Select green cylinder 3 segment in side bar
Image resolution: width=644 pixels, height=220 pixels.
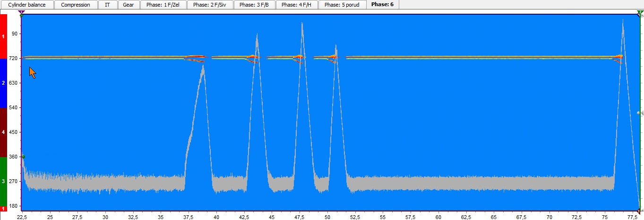pyautogui.click(x=3, y=182)
